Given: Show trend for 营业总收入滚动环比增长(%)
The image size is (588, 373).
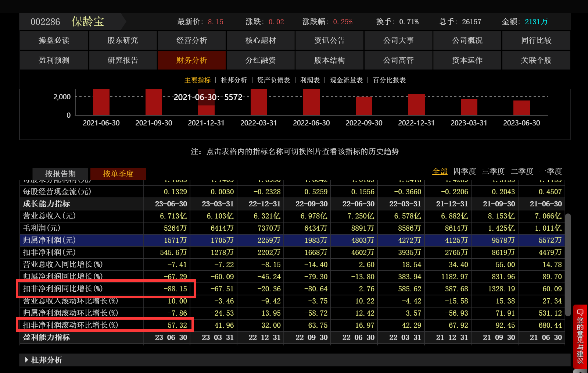Looking at the screenshot, I should tap(71, 301).
